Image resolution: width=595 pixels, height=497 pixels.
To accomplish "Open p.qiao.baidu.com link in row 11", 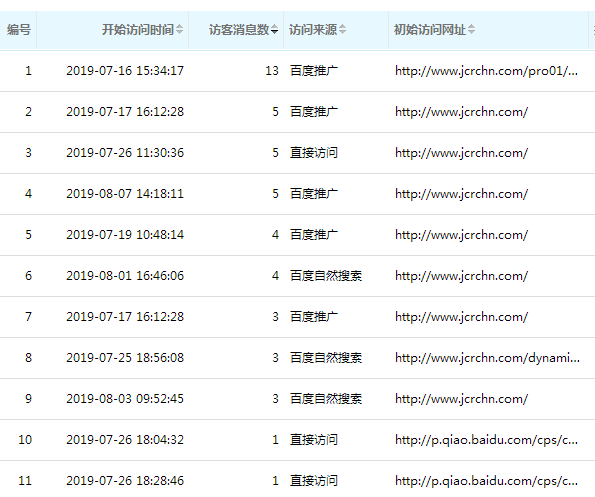I will [x=486, y=480].
